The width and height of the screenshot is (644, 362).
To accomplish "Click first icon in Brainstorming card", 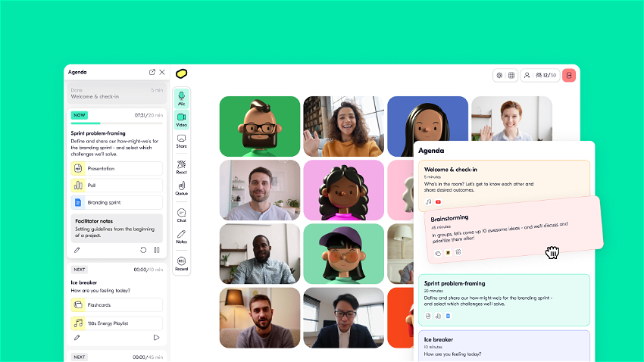I will [x=438, y=254].
